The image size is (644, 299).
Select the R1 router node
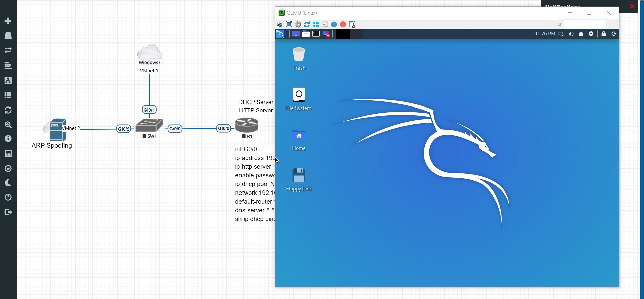point(247,125)
